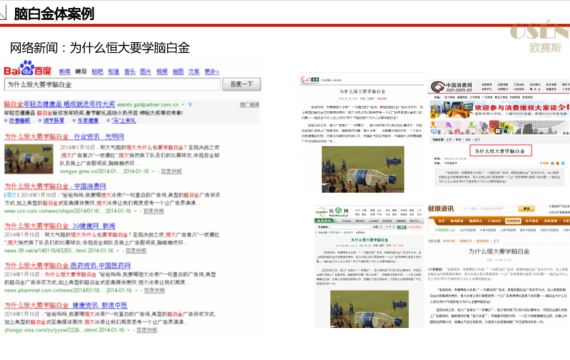Click the blue V verification icon
The image size is (570, 360).
[x=190, y=105]
